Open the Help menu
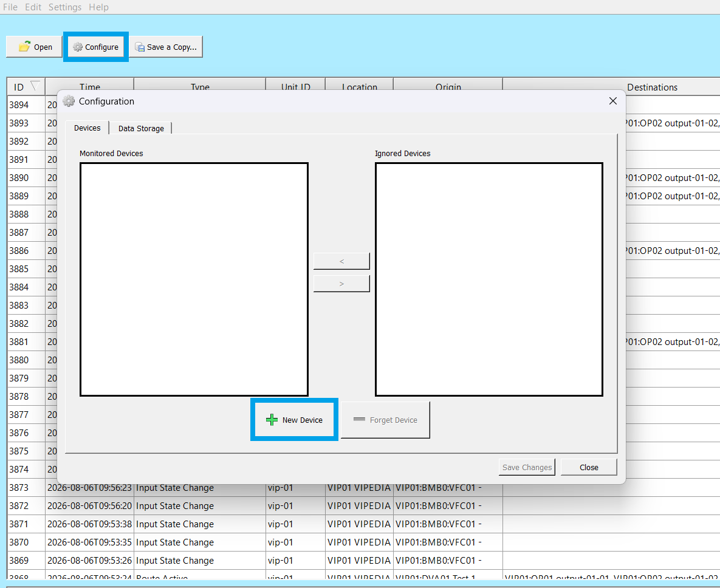Viewport: 720px width, 588px height. 98,7
